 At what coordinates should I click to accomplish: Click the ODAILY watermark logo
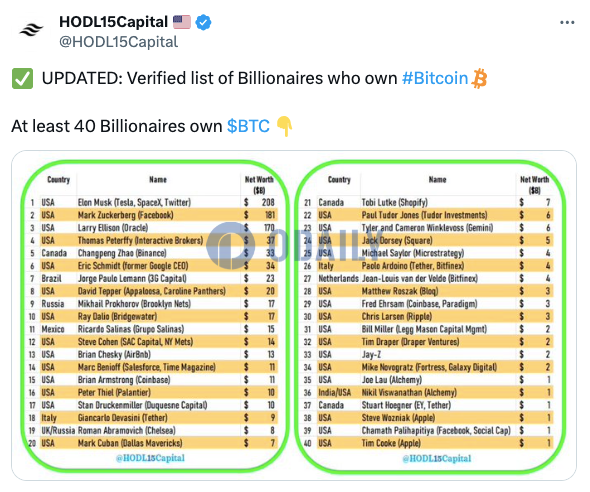289,246
